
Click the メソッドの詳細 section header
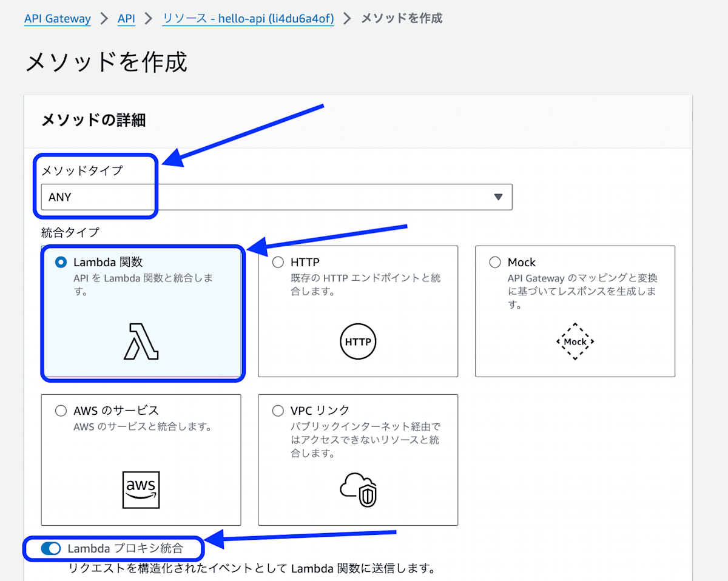coord(93,120)
